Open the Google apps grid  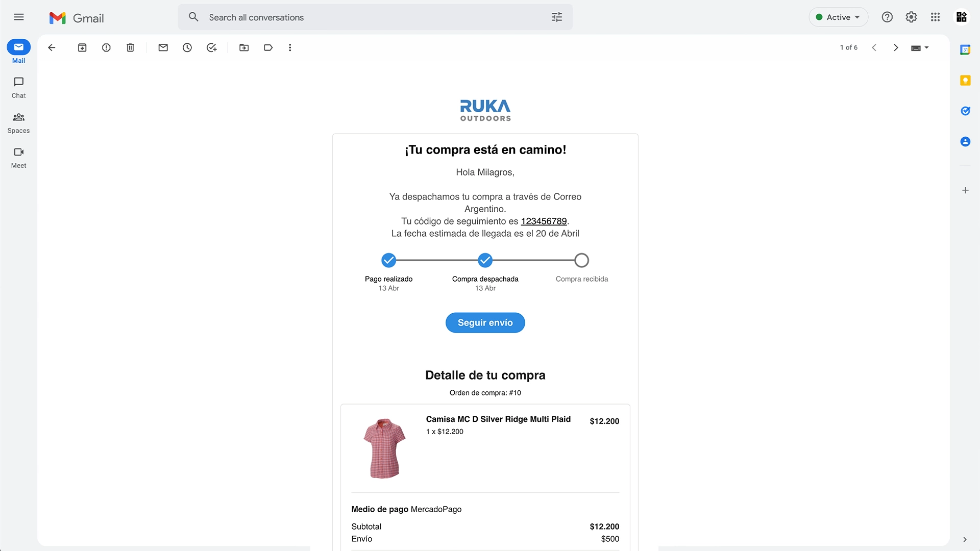tap(935, 17)
